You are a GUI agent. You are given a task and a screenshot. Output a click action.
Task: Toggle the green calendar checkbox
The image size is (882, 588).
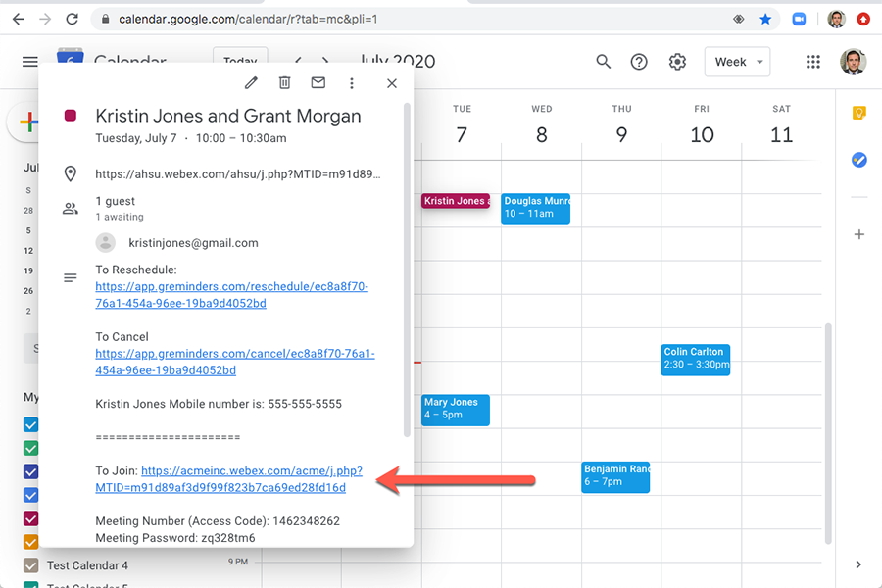point(31,449)
